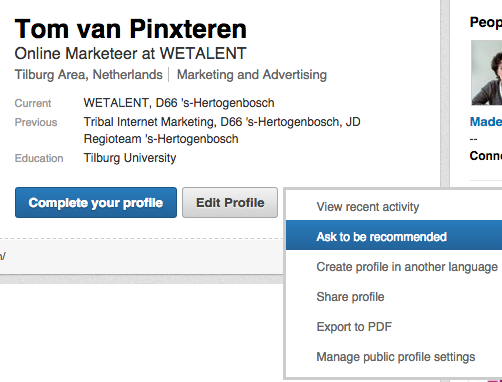
Task: Choose Share profile in the dropdown menu
Action: pyautogui.click(x=350, y=297)
